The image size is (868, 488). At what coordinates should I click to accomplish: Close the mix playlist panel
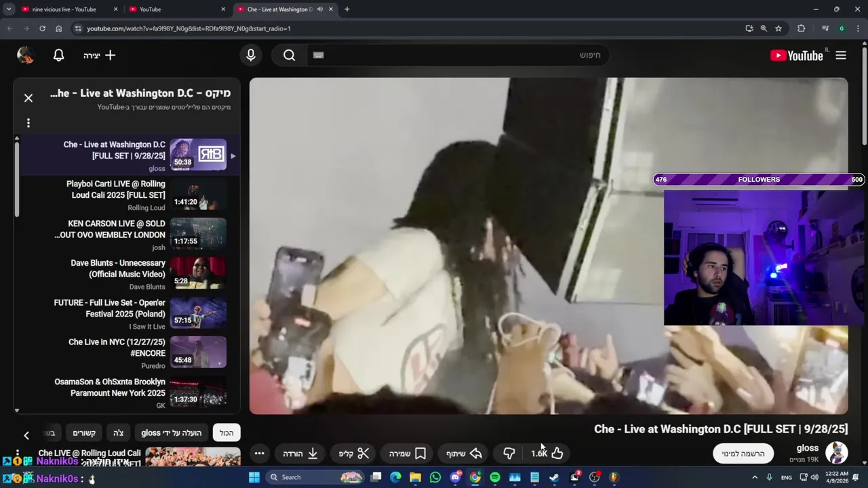pos(28,98)
